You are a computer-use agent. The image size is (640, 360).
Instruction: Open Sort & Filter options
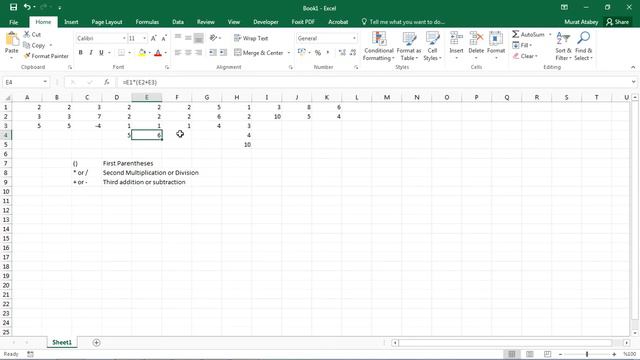tap(563, 46)
